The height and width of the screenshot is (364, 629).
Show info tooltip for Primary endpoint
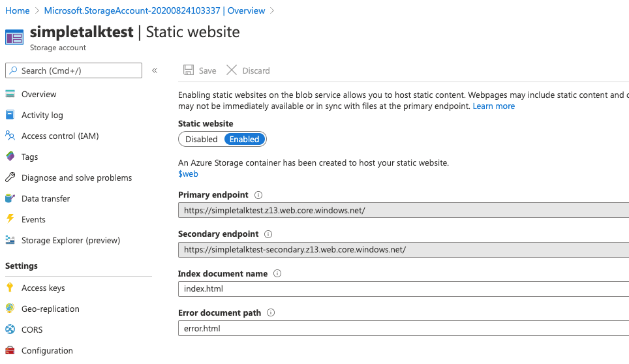click(x=258, y=195)
